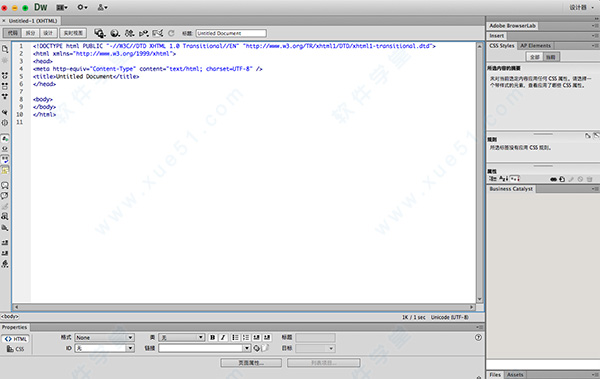Viewport: 600px width, 379px height.
Task: Click Balance Braces icon in coding toolbar
Action: [x=5, y=123]
